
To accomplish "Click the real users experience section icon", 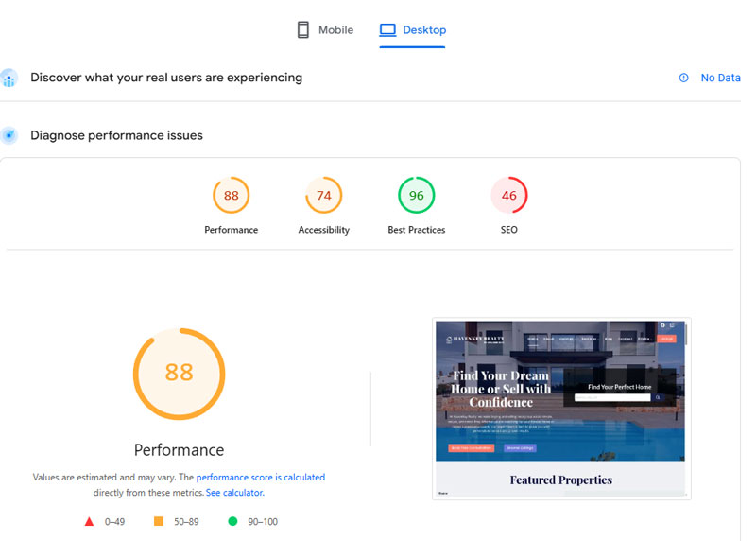I will coord(9,78).
